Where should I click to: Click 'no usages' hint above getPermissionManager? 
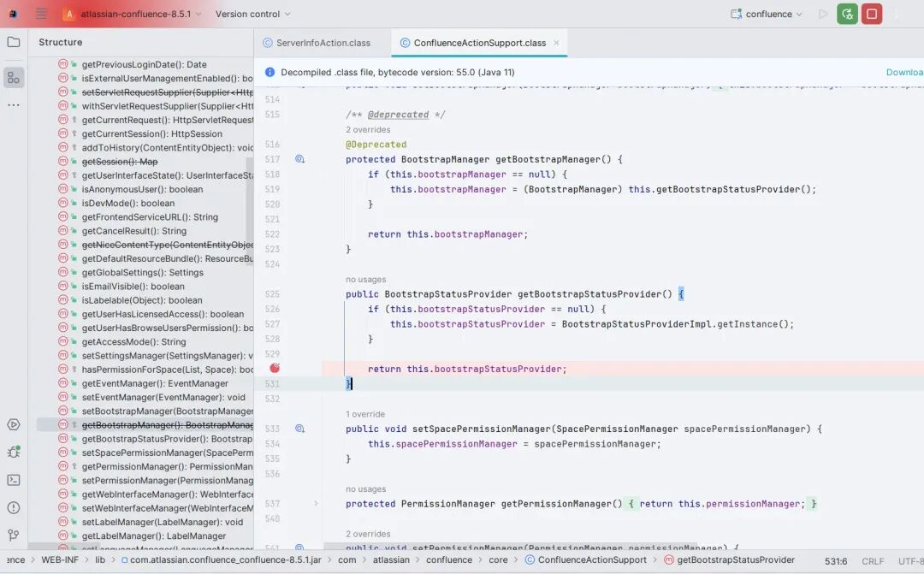coord(366,489)
